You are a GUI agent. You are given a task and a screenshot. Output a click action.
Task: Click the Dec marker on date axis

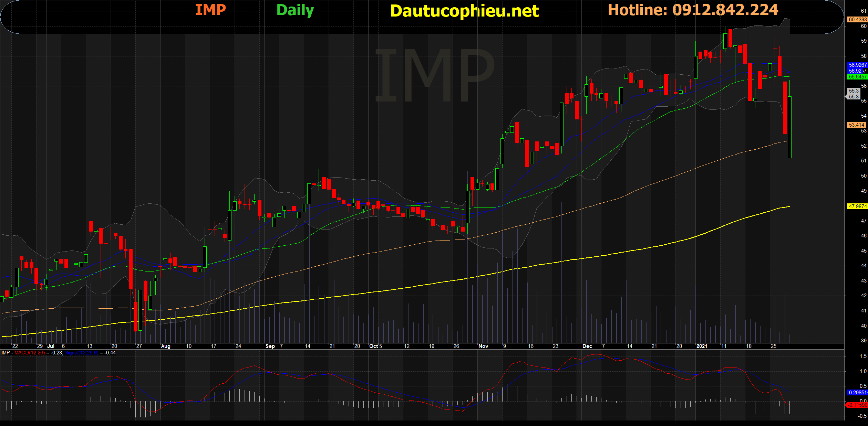(587, 346)
